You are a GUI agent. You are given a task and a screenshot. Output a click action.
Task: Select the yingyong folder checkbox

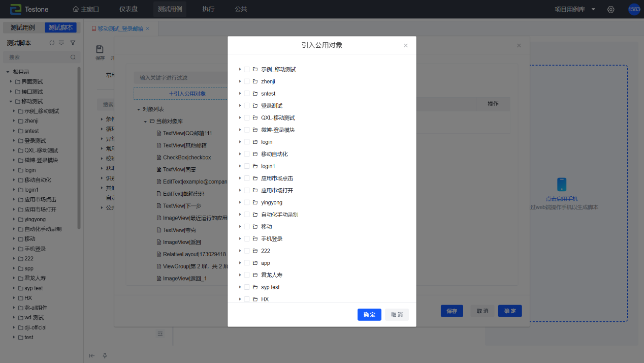247,202
